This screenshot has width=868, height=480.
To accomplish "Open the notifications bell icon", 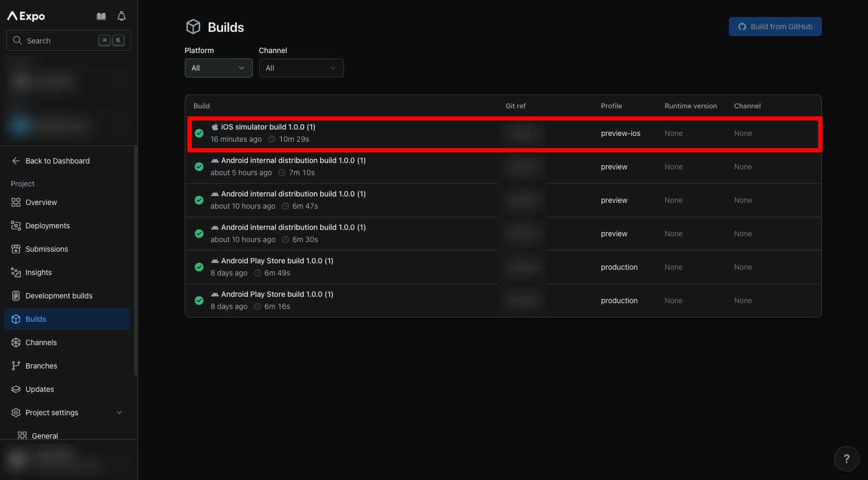I will (x=122, y=16).
